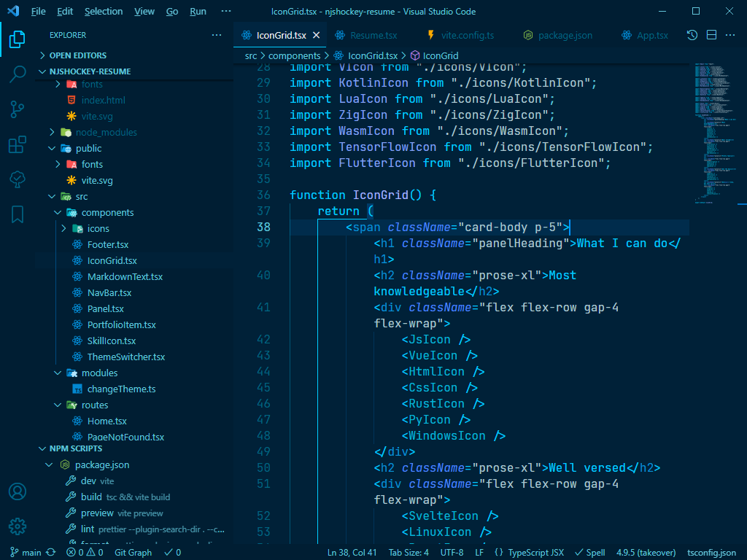Open PortfolioItem.tsx in explorer
The width and height of the screenshot is (747, 560).
(x=122, y=324)
